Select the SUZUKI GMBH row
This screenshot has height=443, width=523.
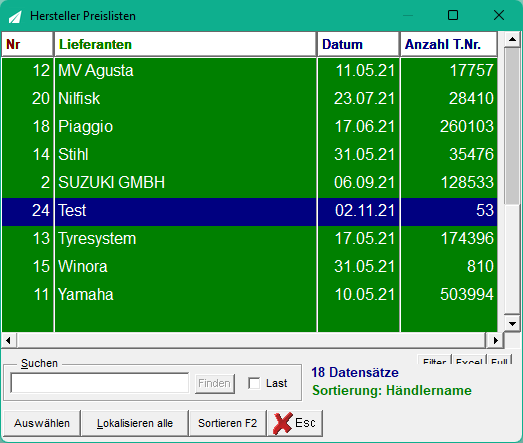[x=249, y=182]
